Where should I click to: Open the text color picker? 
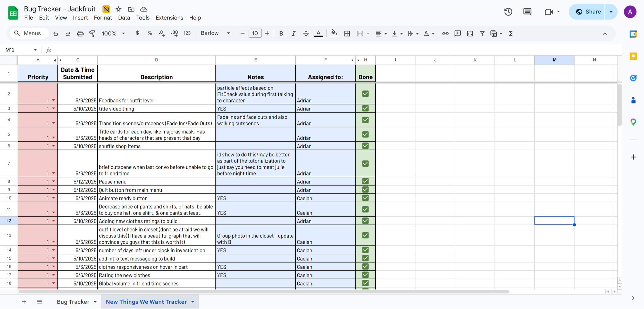click(319, 33)
